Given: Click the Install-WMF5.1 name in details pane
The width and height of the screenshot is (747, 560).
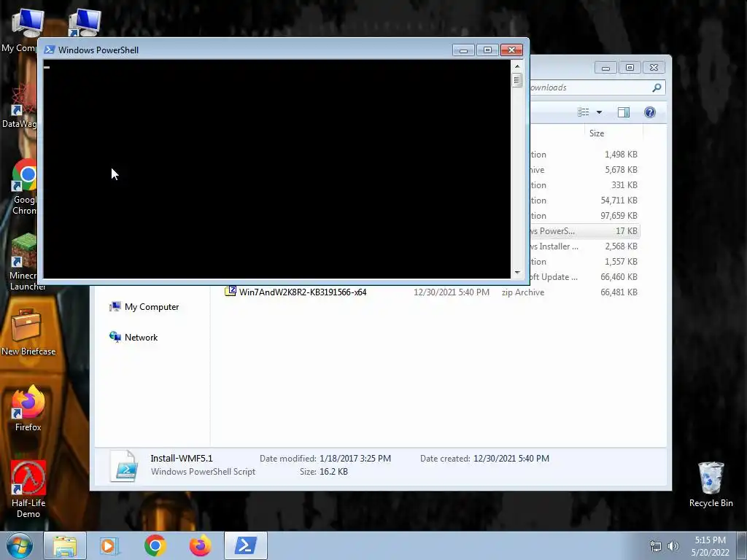Looking at the screenshot, I should coord(182,459).
